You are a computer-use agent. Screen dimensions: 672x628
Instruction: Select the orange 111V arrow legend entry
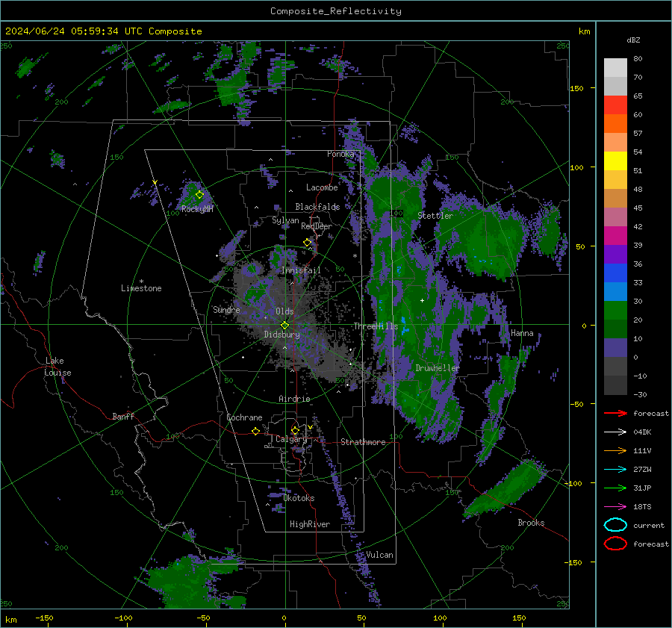click(615, 450)
